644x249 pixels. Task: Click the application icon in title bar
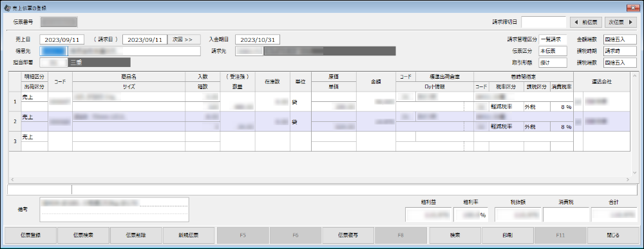click(x=7, y=8)
